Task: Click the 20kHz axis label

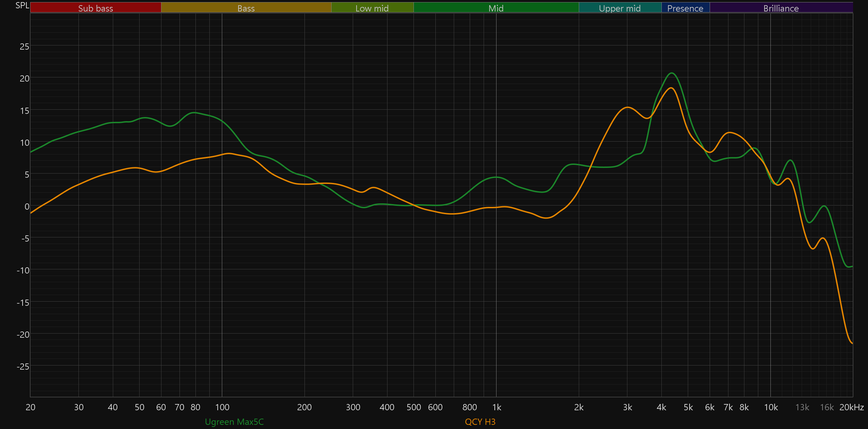Action: [x=851, y=407]
